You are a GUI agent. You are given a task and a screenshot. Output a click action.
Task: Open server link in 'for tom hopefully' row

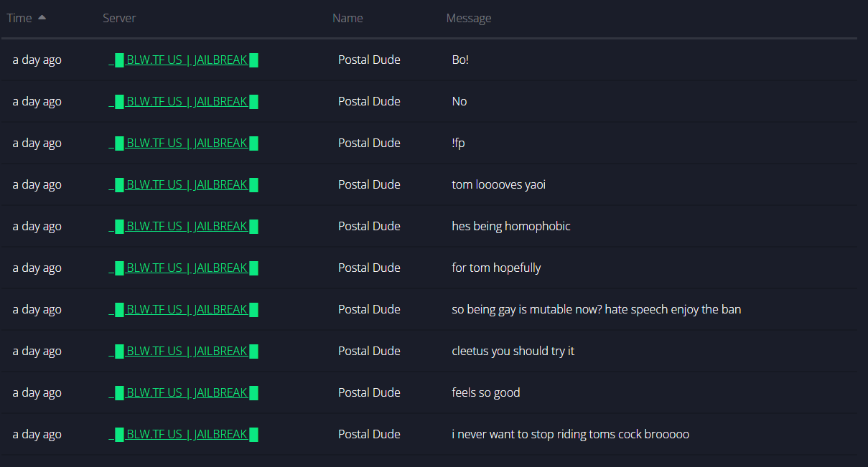click(183, 268)
